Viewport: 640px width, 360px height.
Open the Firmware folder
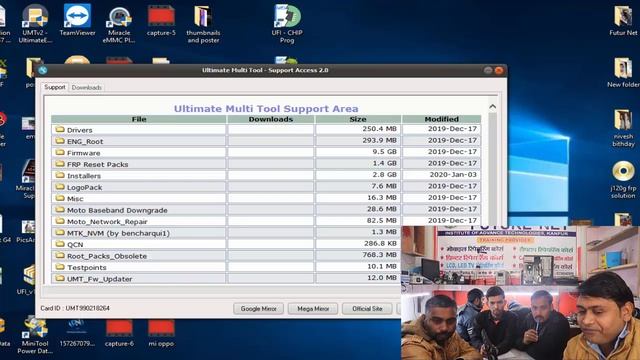pyautogui.click(x=83, y=153)
